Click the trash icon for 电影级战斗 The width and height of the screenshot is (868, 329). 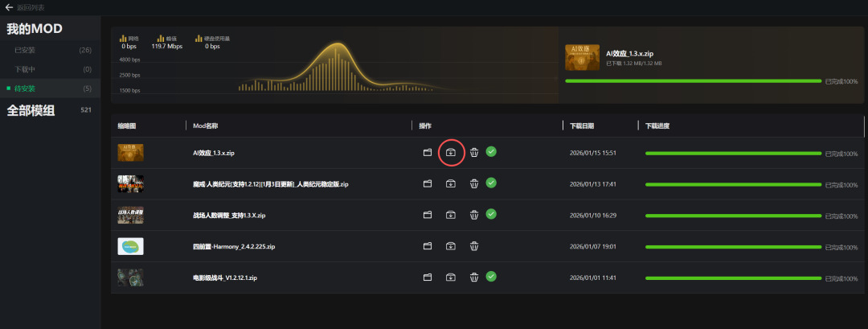pyautogui.click(x=474, y=278)
